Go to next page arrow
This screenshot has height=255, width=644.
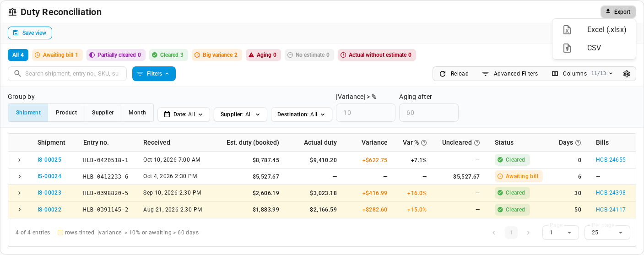coord(528,233)
